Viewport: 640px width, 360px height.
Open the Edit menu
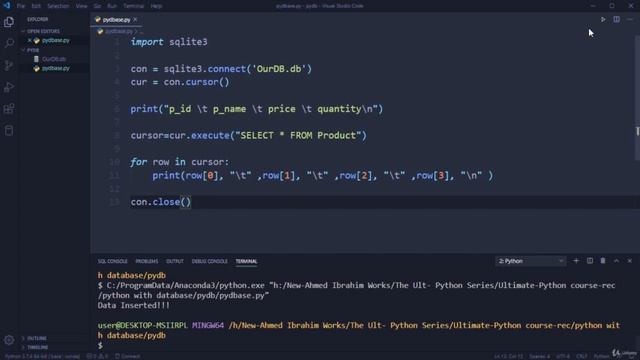click(x=36, y=6)
